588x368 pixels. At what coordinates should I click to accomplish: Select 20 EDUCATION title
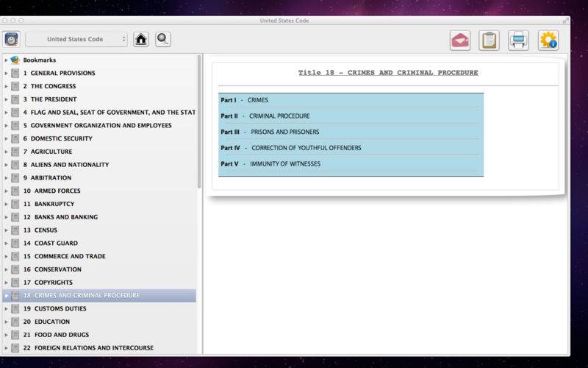click(46, 322)
